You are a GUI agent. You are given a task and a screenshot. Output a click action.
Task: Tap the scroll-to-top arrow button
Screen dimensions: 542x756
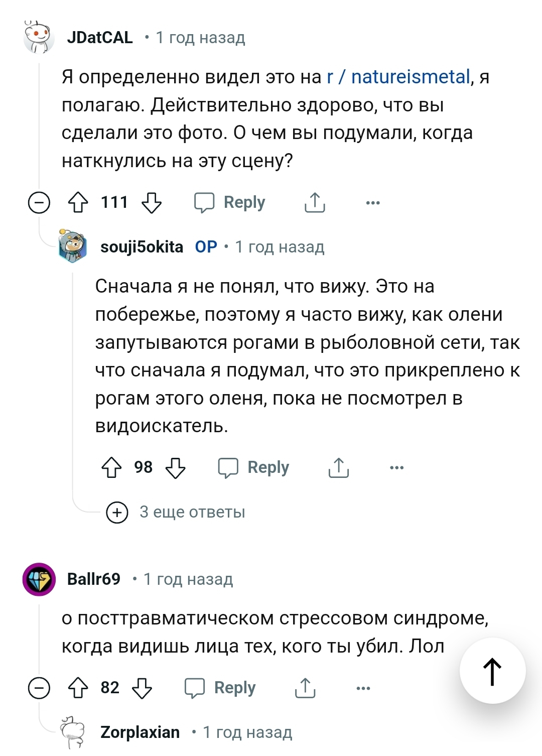point(492,671)
